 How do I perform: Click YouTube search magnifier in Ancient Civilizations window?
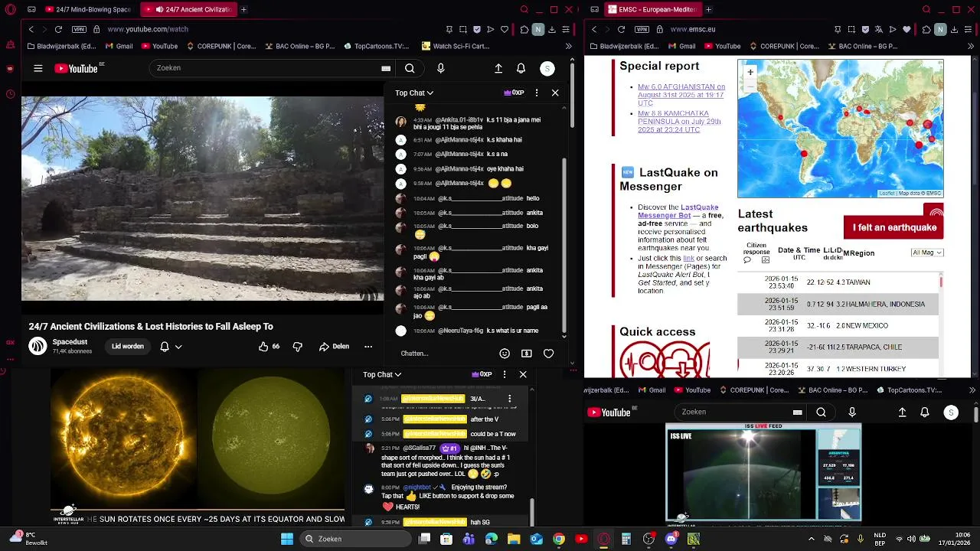point(410,68)
